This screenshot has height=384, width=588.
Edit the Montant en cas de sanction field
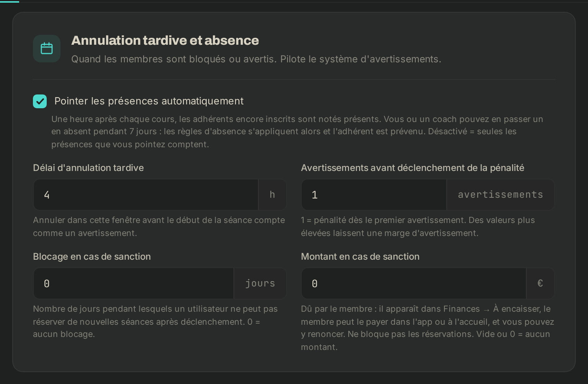click(414, 283)
